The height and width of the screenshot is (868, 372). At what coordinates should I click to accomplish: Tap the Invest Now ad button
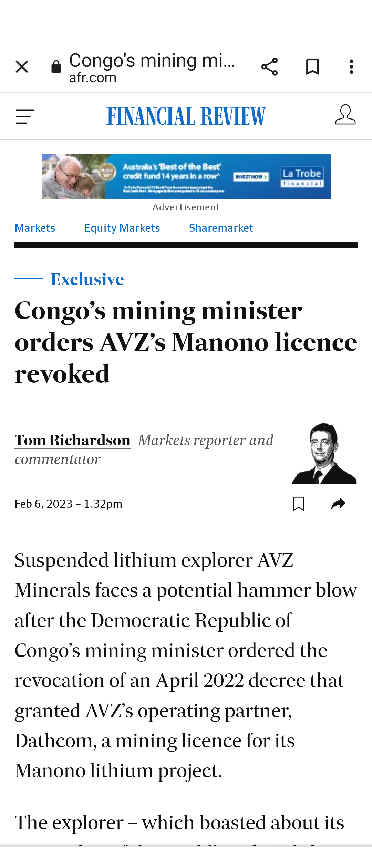pos(251,177)
